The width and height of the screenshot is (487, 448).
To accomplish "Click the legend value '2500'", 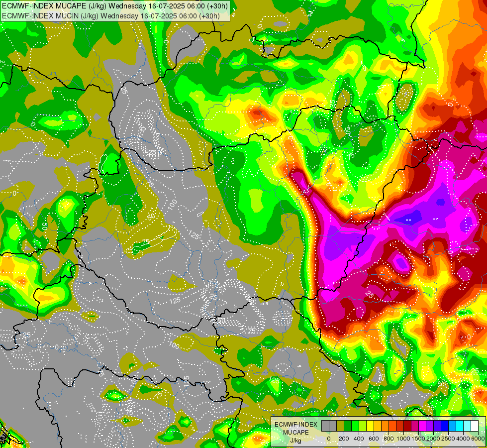I will point(449,439).
